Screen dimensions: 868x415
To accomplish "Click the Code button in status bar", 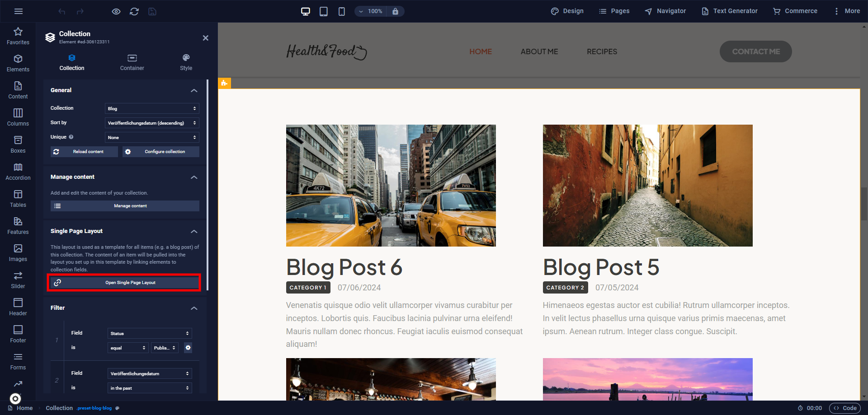I will coord(845,408).
